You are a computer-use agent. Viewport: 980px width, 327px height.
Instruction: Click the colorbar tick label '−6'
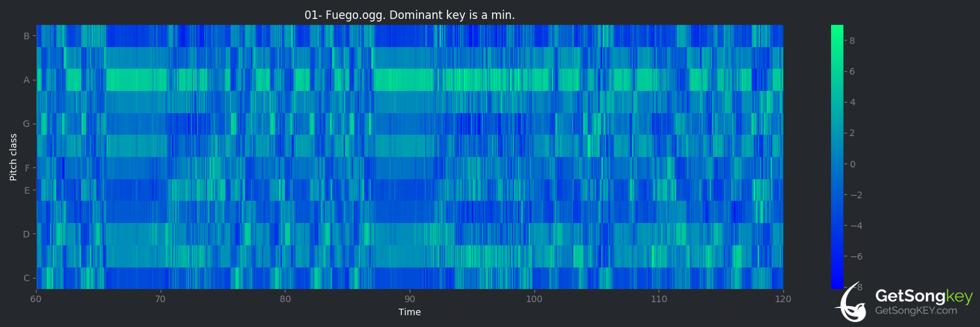point(855,257)
